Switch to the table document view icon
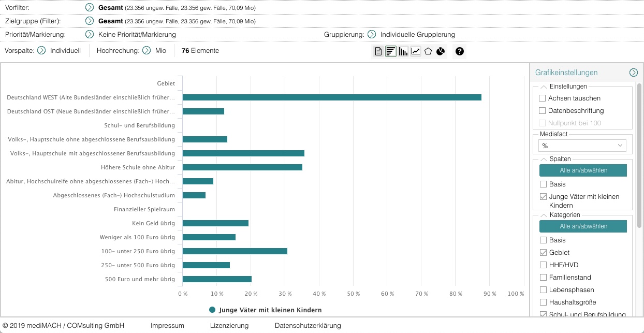This screenshot has width=644, height=333. [x=378, y=51]
